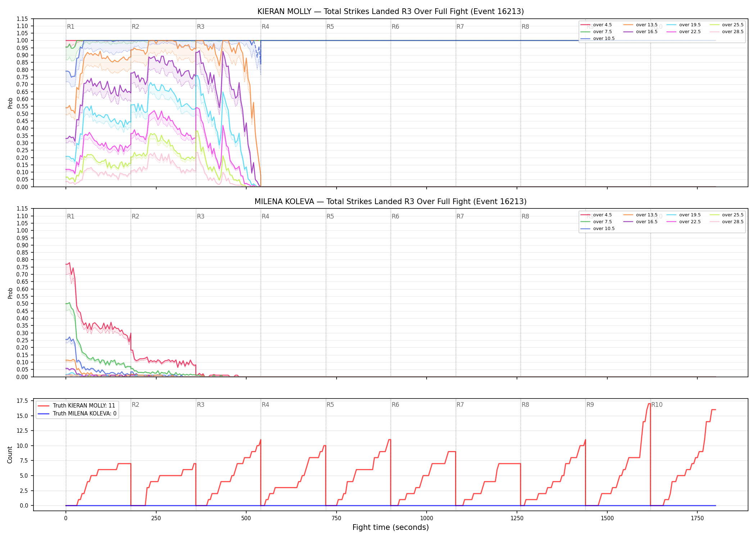This screenshot has width=756, height=540.
Task: Click R2 round label in the Count chart
Action: click(135, 405)
